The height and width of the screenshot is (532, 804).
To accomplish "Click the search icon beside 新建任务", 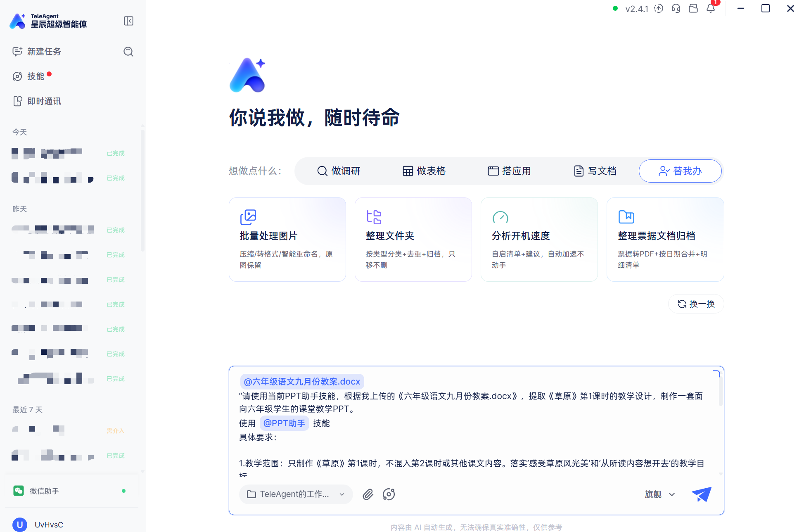I will tap(128, 52).
